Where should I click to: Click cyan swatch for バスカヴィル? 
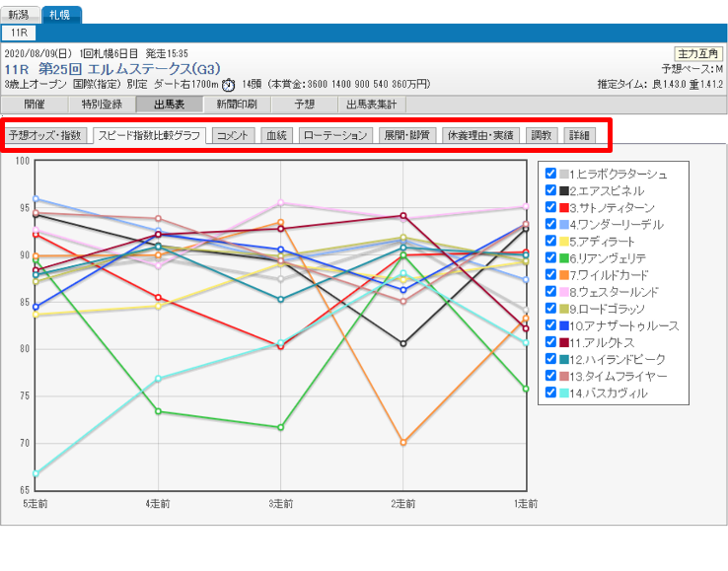564,393
